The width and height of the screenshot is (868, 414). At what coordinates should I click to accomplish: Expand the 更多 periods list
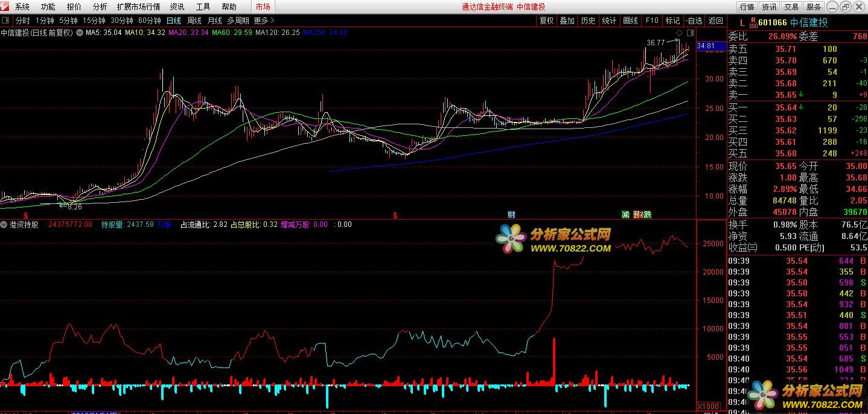(x=264, y=21)
